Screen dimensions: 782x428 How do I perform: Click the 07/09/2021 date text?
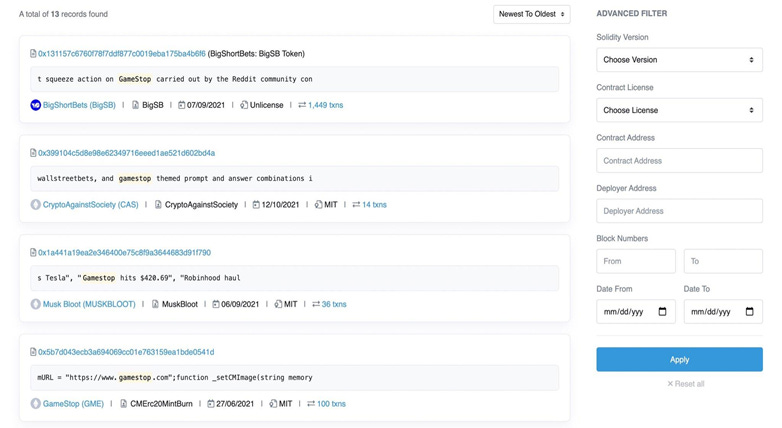[x=206, y=105]
